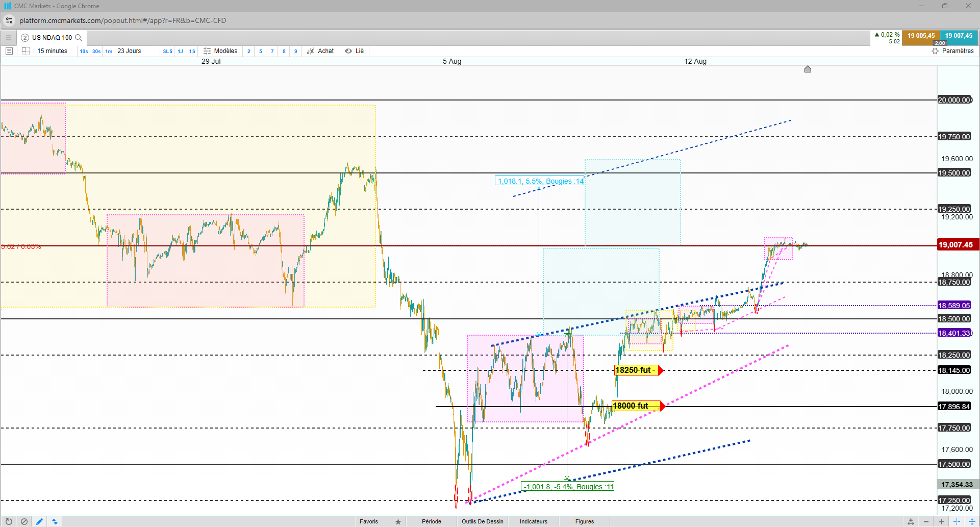Select the 1J period shortcut
Image resolution: width=980 pixels, height=527 pixels.
180,52
